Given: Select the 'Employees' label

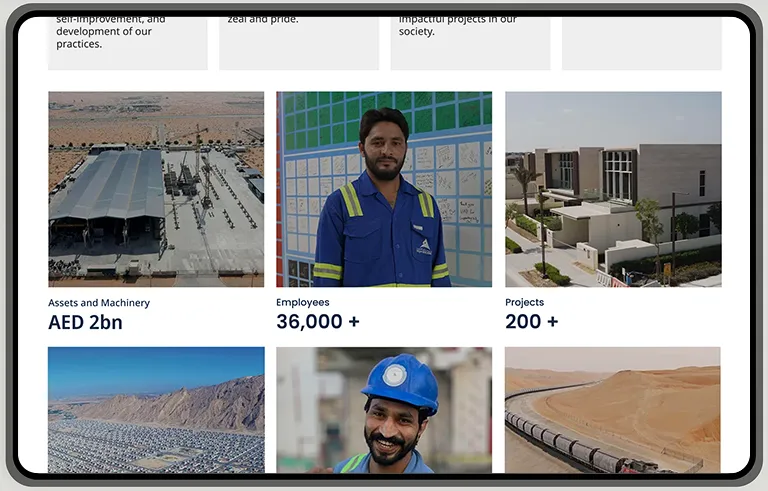Looking at the screenshot, I should pos(303,302).
